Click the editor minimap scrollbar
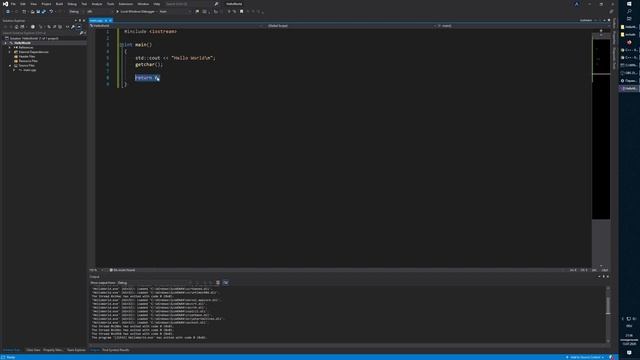The width and height of the screenshot is (640, 360). [601, 149]
